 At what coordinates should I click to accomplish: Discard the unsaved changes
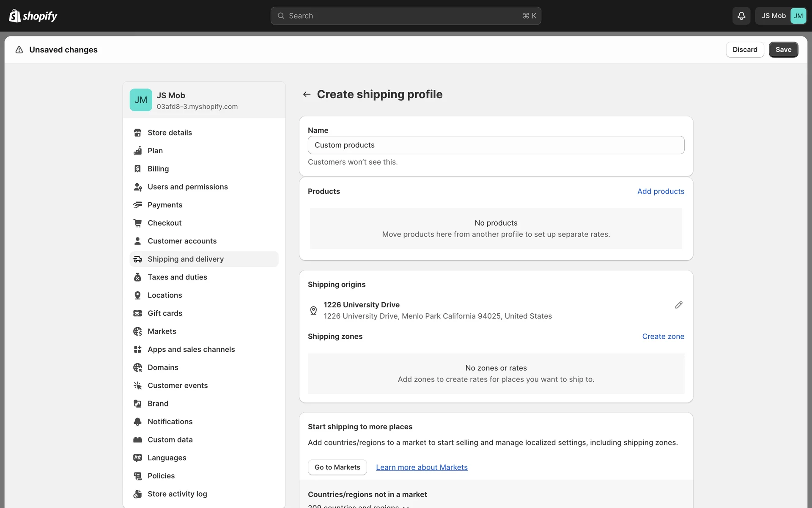[x=744, y=50]
